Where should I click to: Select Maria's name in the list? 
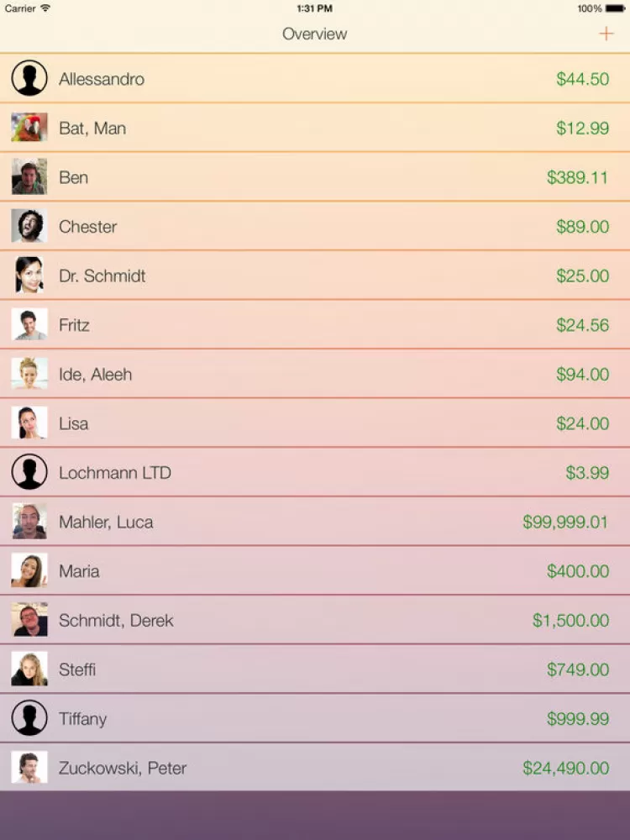(x=79, y=571)
